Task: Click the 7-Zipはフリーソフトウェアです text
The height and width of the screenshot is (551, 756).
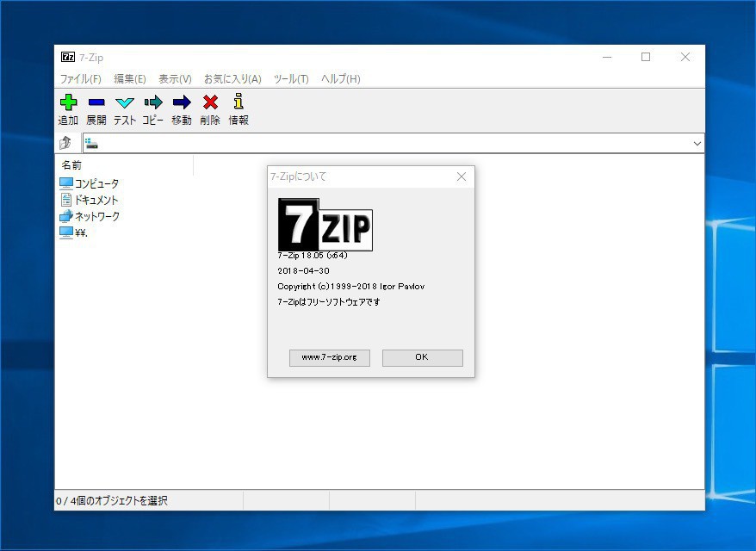Action: click(x=329, y=302)
